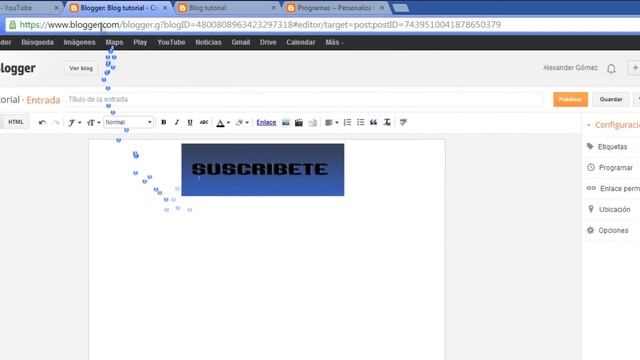Redo the last undone edit
The image size is (640, 360).
[x=56, y=122]
